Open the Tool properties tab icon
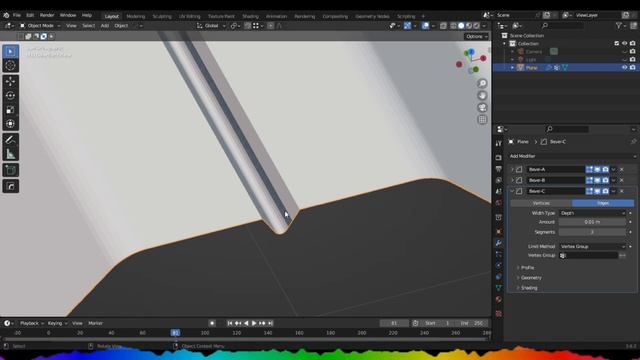 [498, 144]
